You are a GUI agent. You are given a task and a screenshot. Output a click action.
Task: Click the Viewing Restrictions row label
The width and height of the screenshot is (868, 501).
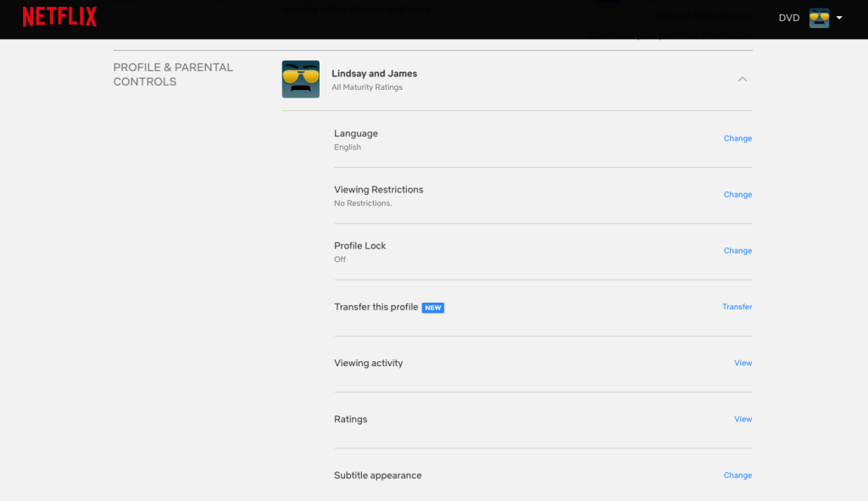378,190
